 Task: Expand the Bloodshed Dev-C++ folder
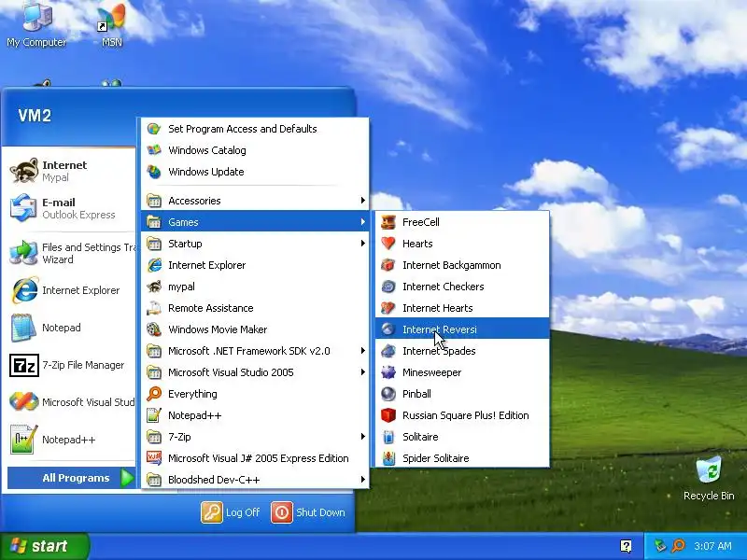pos(255,480)
